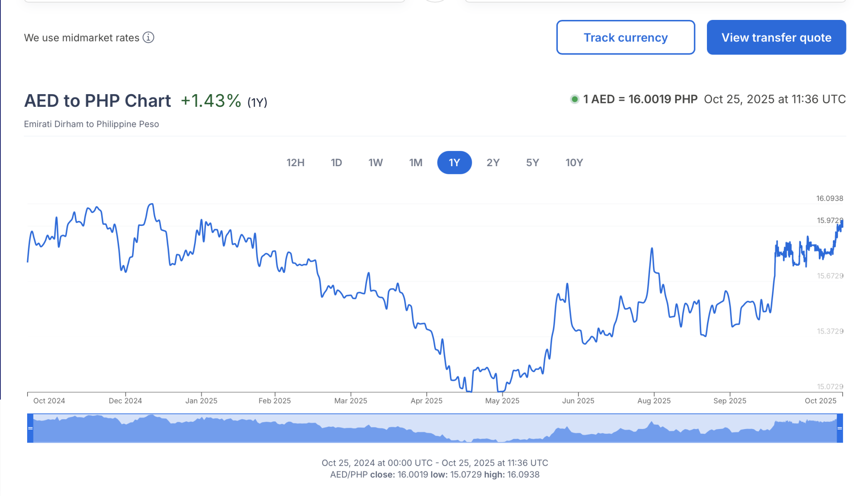Click the chart peak near Dec 2024

151,204
